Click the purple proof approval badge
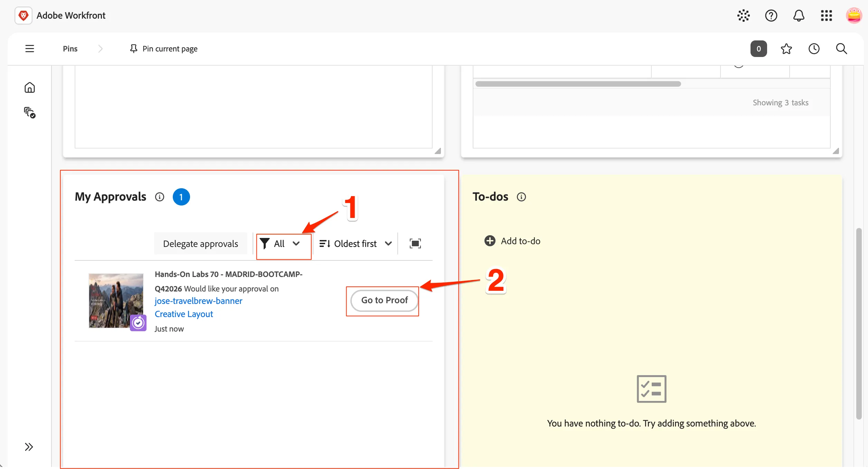The image size is (868, 469). [138, 323]
